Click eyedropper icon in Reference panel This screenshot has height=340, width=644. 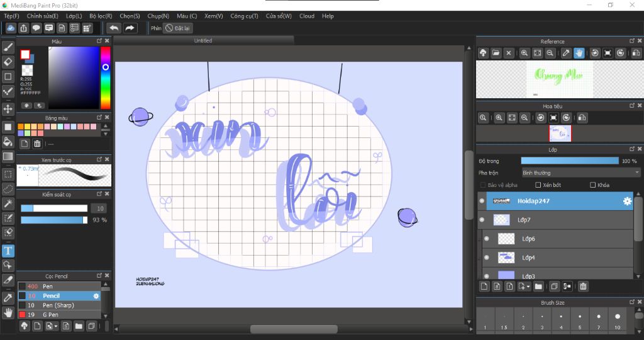(566, 53)
